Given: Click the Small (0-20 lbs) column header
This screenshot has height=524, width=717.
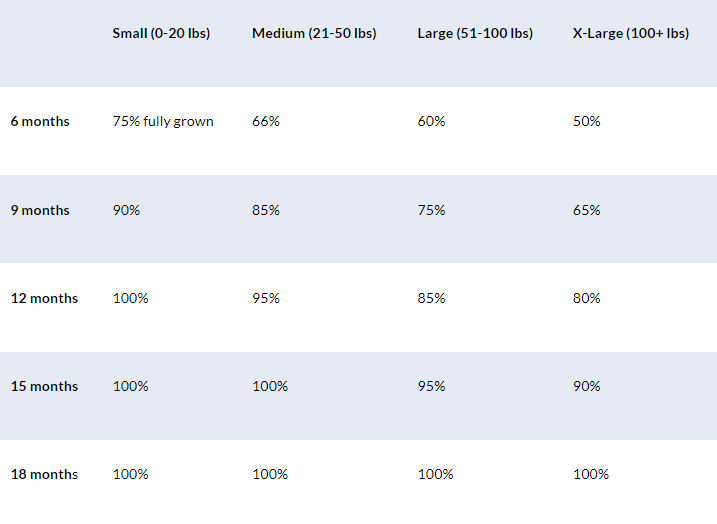Looking at the screenshot, I should click(161, 34).
